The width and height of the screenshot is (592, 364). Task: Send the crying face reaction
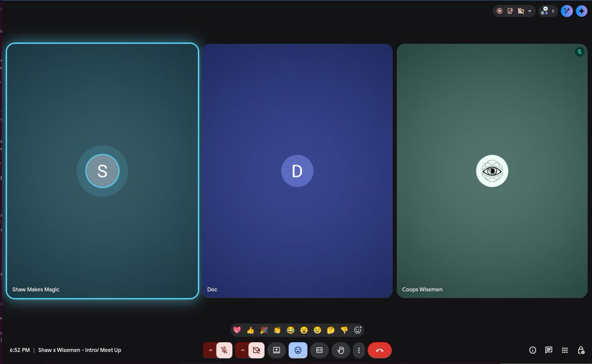tap(318, 330)
